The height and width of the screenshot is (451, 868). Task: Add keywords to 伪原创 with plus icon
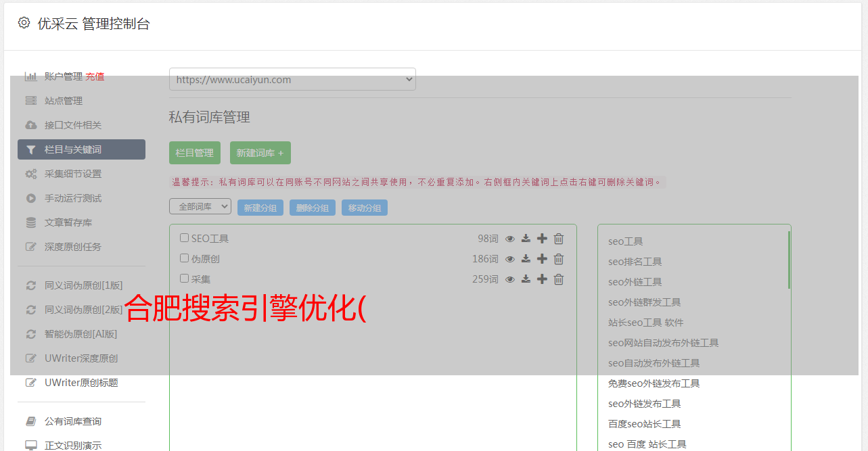tap(542, 259)
